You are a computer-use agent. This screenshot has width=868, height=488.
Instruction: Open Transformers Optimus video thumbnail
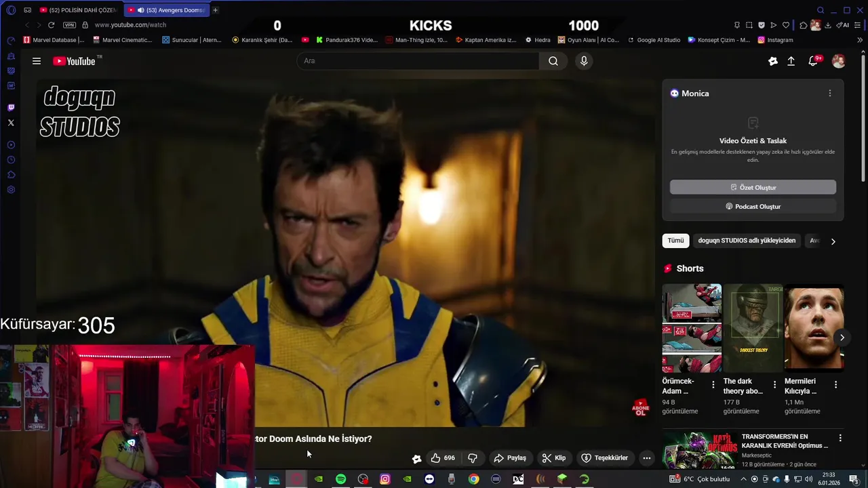pyautogui.click(x=699, y=451)
